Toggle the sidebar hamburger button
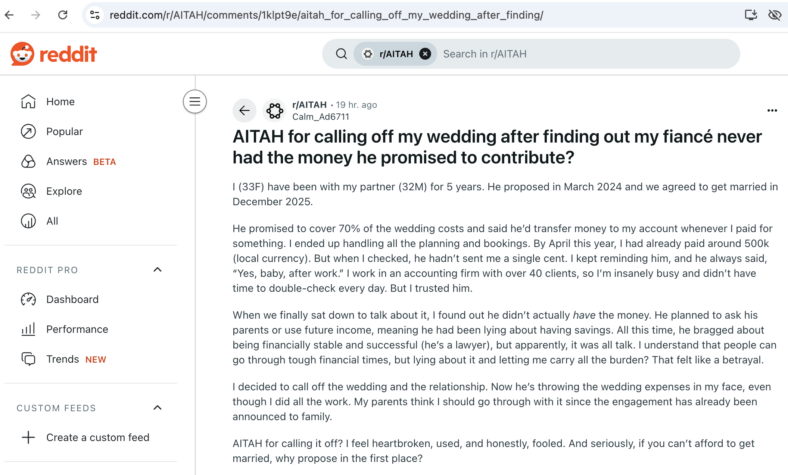The image size is (788, 475). click(194, 102)
